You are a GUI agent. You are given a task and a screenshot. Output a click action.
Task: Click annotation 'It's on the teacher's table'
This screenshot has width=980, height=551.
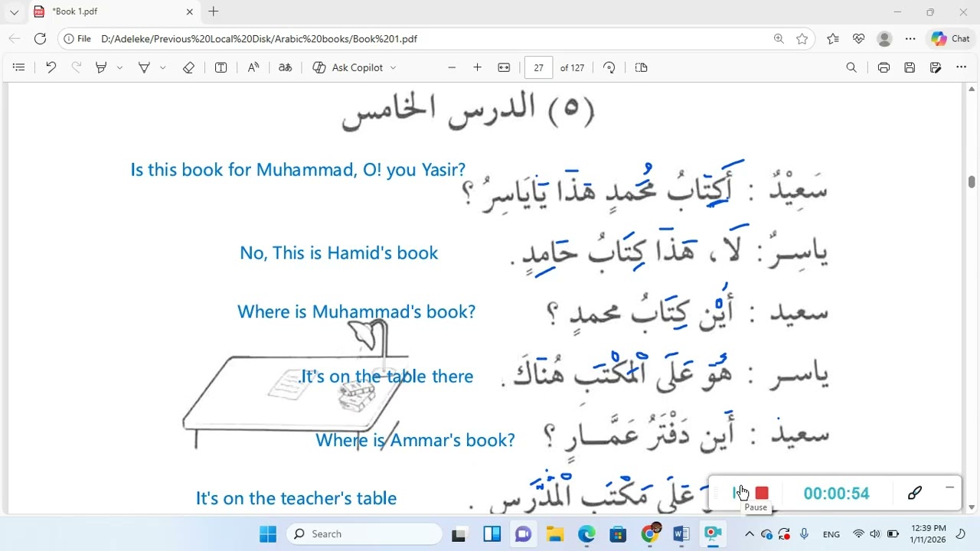296,498
